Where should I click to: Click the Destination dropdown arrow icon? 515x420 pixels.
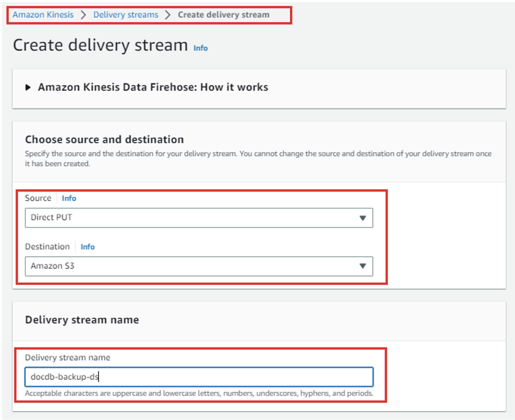363,266
